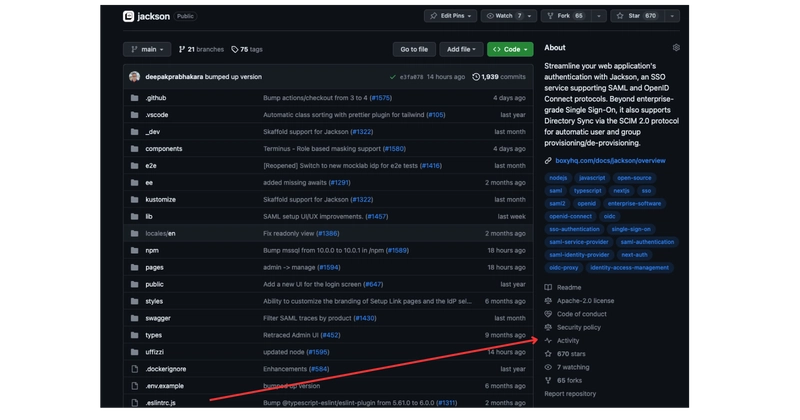The width and height of the screenshot is (800, 420).
Task: Open the .eslintrc.js file
Action: [x=160, y=403]
